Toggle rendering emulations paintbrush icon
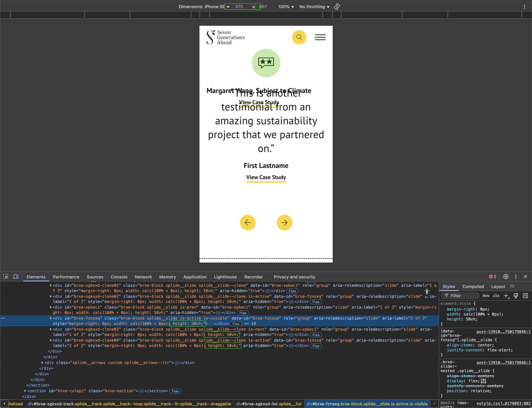The width and height of the screenshot is (532, 408). pyautogui.click(x=516, y=296)
